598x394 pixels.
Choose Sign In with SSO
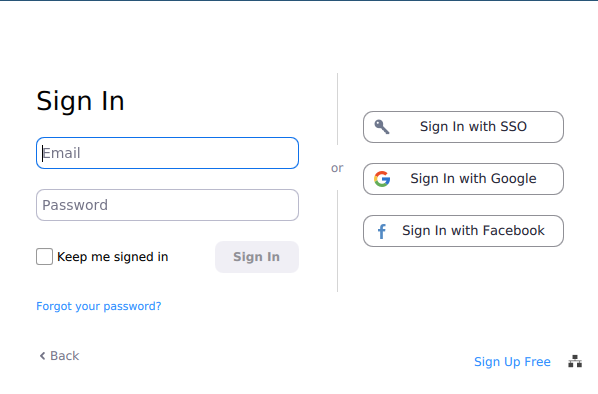(x=463, y=127)
